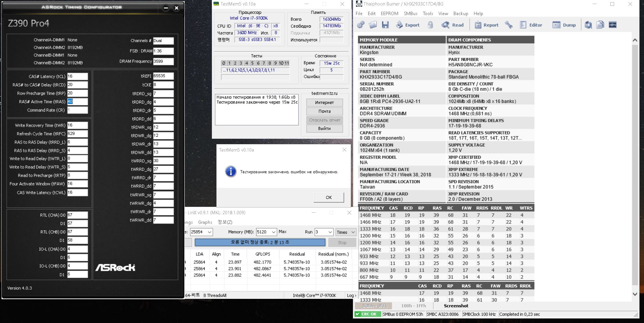Click the copy documents icon in toolbar

(x=600, y=25)
